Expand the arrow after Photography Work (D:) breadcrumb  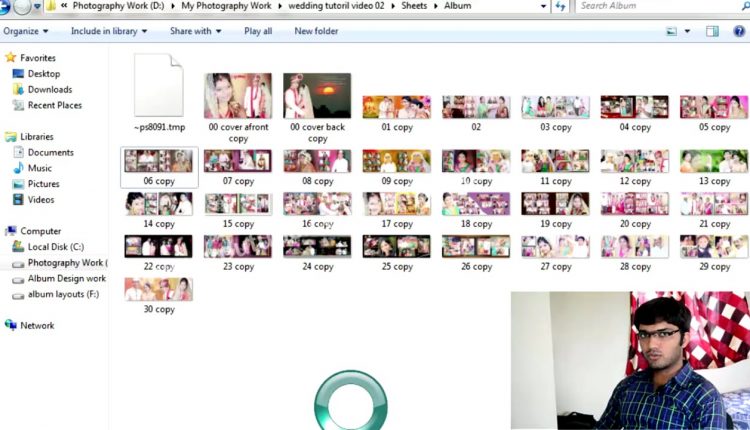[172, 6]
